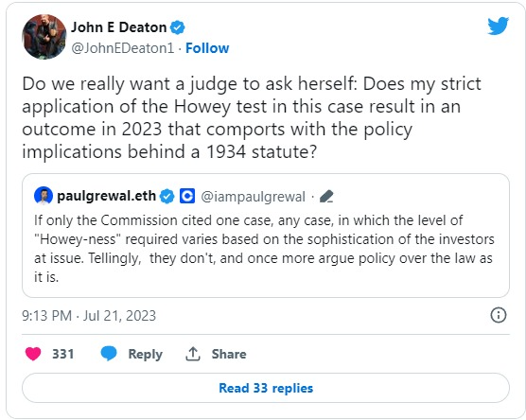Open paulgrewal.eth avatar in quoted tweet
This screenshot has width=526, height=420.
tap(44, 196)
